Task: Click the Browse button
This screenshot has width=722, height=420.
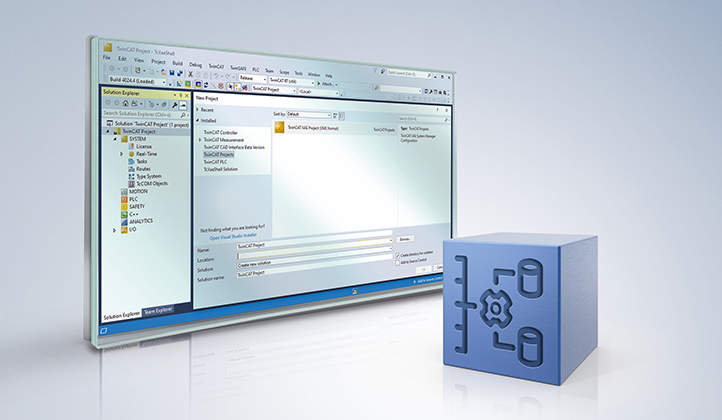Action: [405, 239]
